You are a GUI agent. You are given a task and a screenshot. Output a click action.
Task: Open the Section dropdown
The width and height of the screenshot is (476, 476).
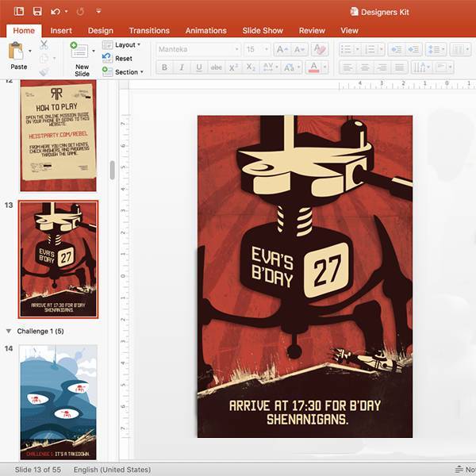point(123,72)
